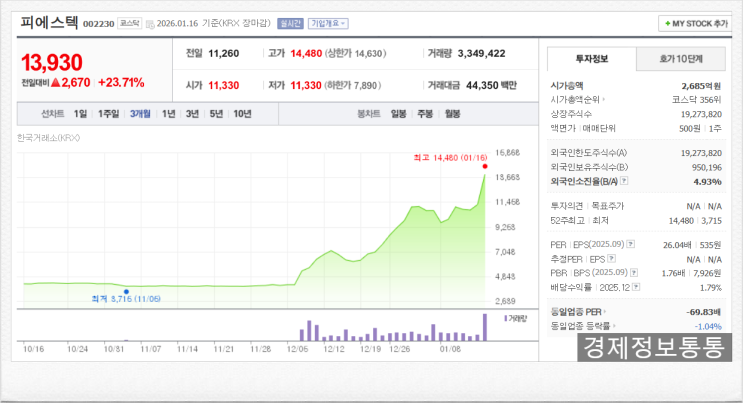
Task: Click the 거래량 value 3,349,422
Action: [x=481, y=54]
